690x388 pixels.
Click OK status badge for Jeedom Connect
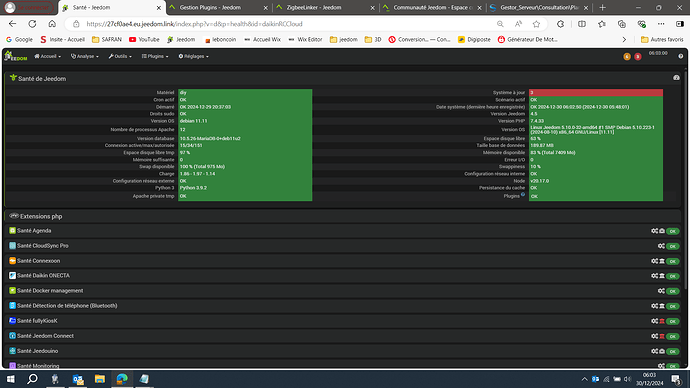point(672,337)
